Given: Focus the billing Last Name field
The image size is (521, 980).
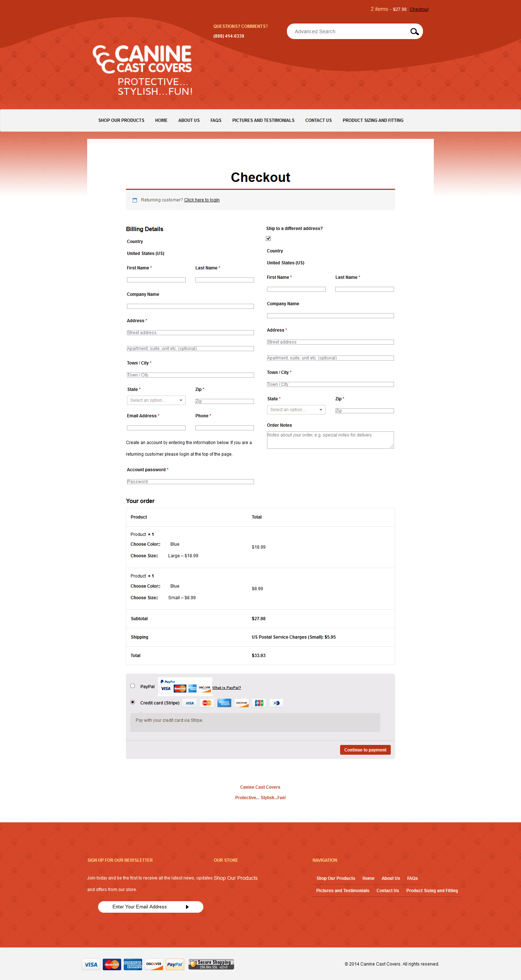Looking at the screenshot, I should [225, 280].
